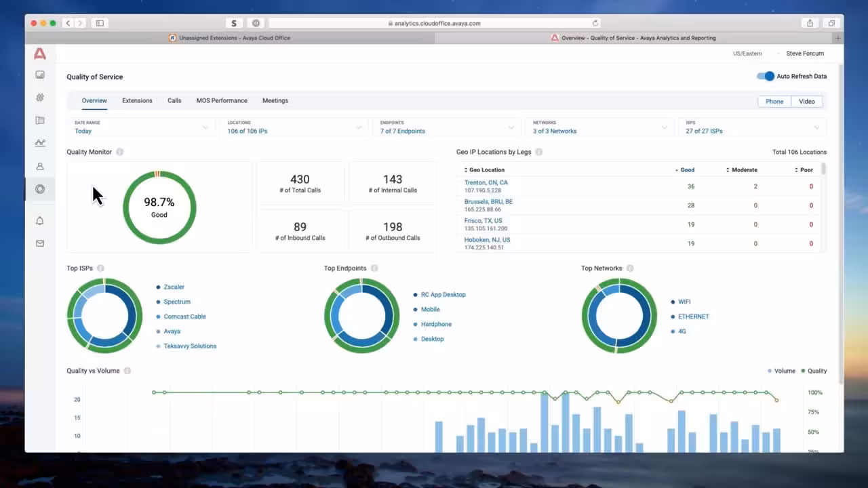The height and width of the screenshot is (488, 868).
Task: Click the Avaya logo in sidebar
Action: [x=40, y=54]
